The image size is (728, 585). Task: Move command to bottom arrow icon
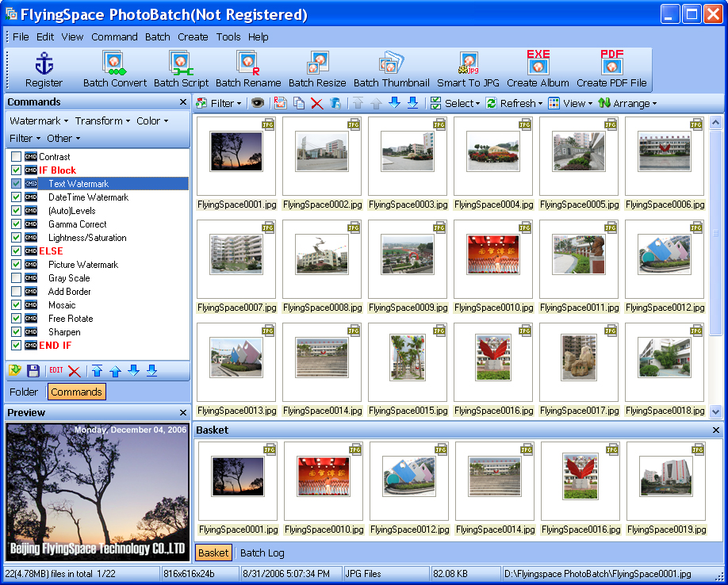151,370
